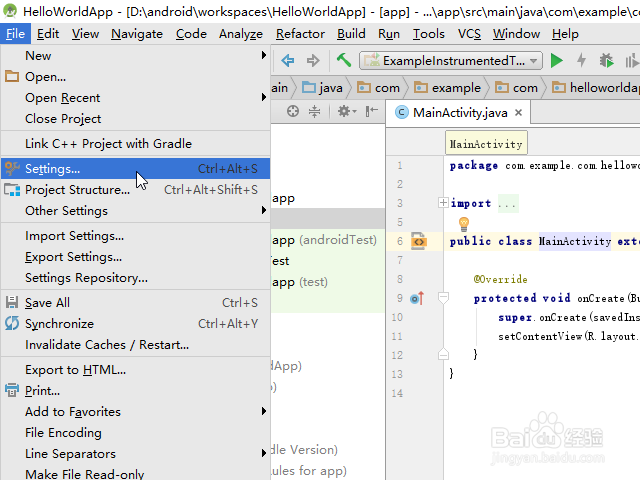
Task: Select Settings Repository... menu item
Action: coord(136,278)
